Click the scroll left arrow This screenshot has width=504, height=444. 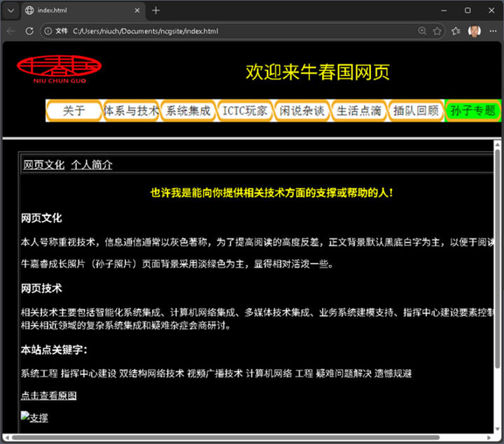(7, 438)
